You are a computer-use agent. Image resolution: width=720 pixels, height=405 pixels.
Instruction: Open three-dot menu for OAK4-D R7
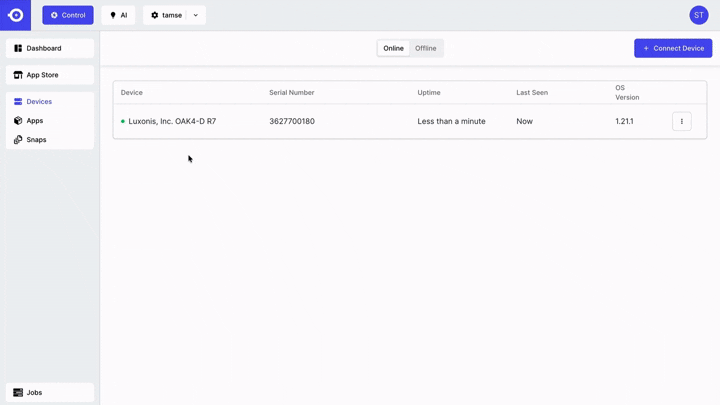(681, 121)
